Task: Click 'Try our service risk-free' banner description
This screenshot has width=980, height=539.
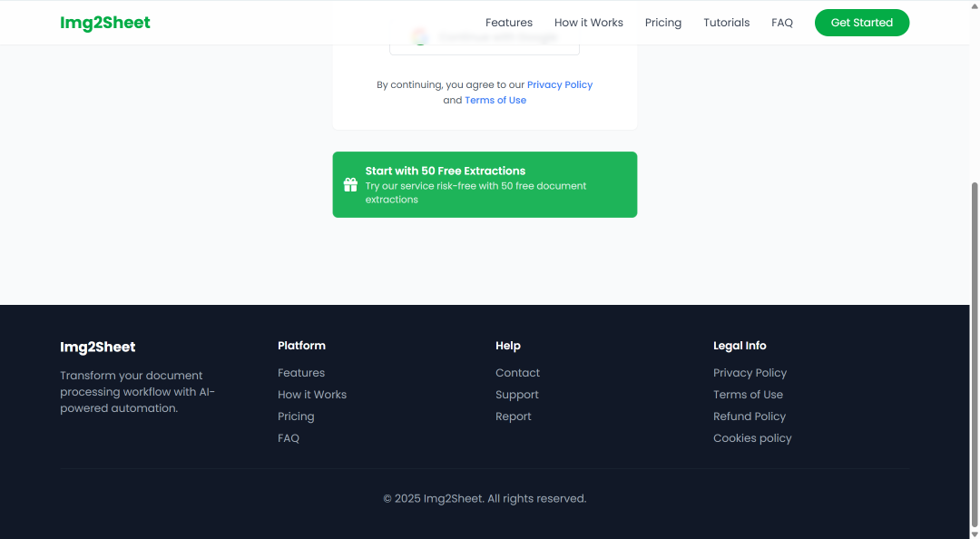Action: (x=475, y=192)
